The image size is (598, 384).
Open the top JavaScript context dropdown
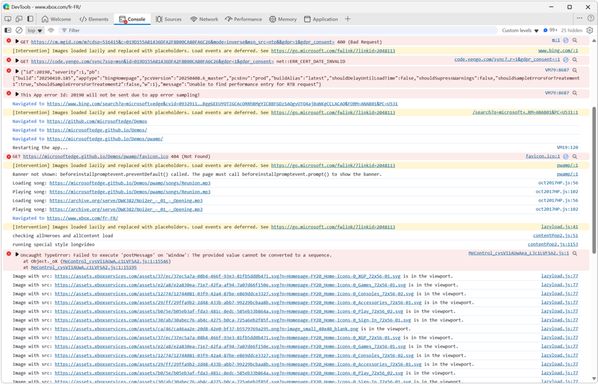click(x=35, y=30)
